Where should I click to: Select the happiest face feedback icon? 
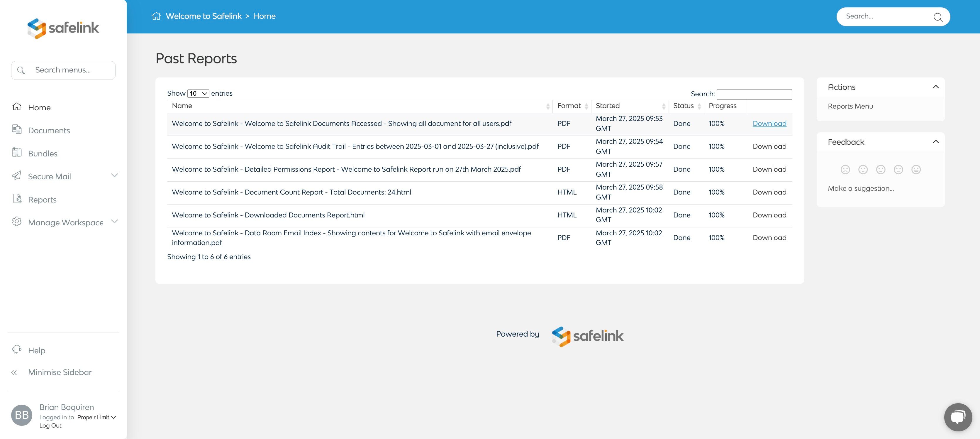pyautogui.click(x=916, y=169)
